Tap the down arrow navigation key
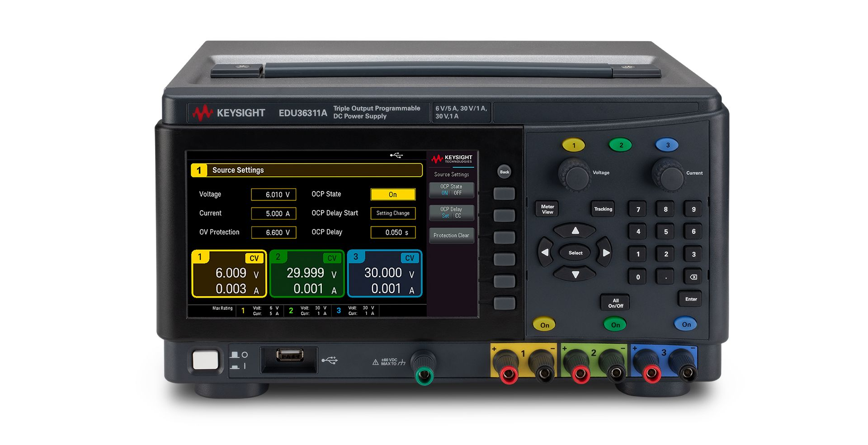The width and height of the screenshot is (868, 445). [575, 274]
